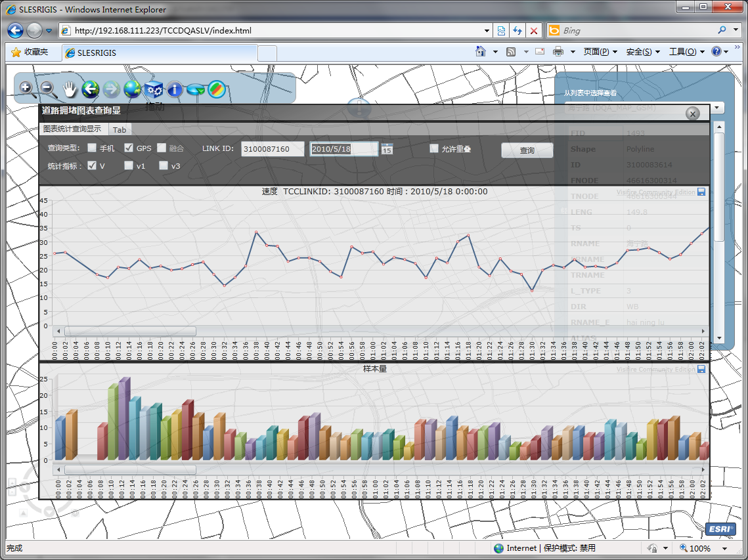Image resolution: width=748 pixels, height=560 pixels.
Task: Open the 页面(P) menu dropdown
Action: (600, 52)
